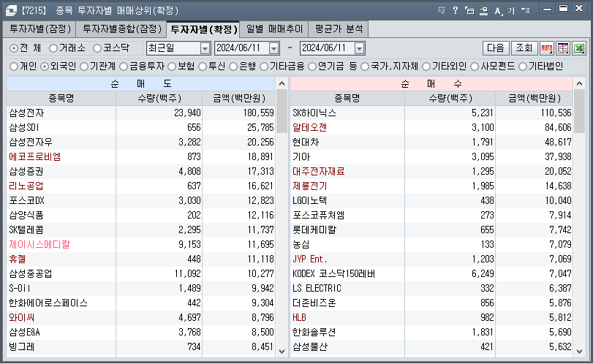Click up arrow of 순매수 table scrollbar
The width and height of the screenshot is (593, 364).
pos(579,83)
